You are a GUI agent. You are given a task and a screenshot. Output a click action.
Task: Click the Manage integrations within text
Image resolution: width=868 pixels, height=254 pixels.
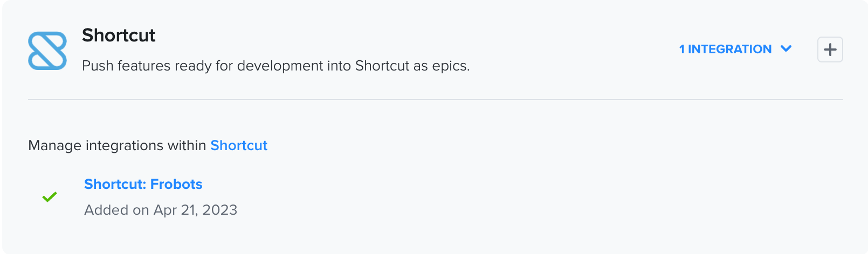coord(117,145)
